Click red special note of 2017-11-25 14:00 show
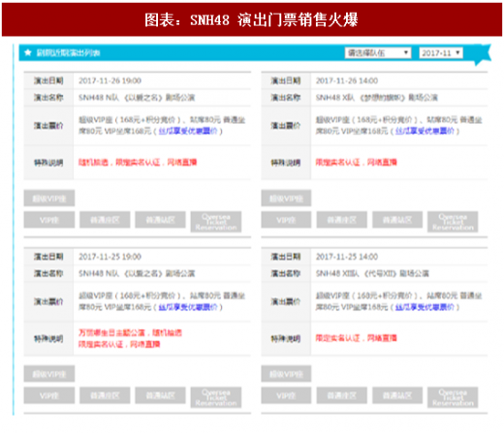The height and width of the screenshot is (433, 504). pos(356,338)
